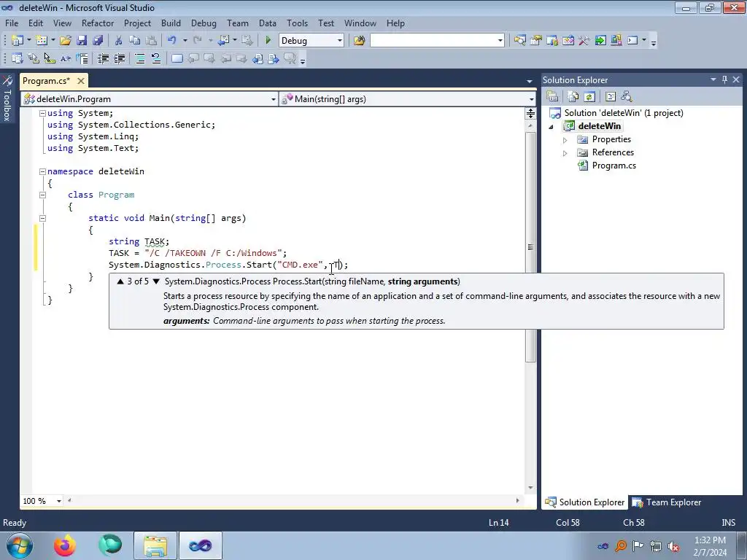Uncomment the selected lines icon
The height and width of the screenshot is (560, 747).
pos(156,58)
